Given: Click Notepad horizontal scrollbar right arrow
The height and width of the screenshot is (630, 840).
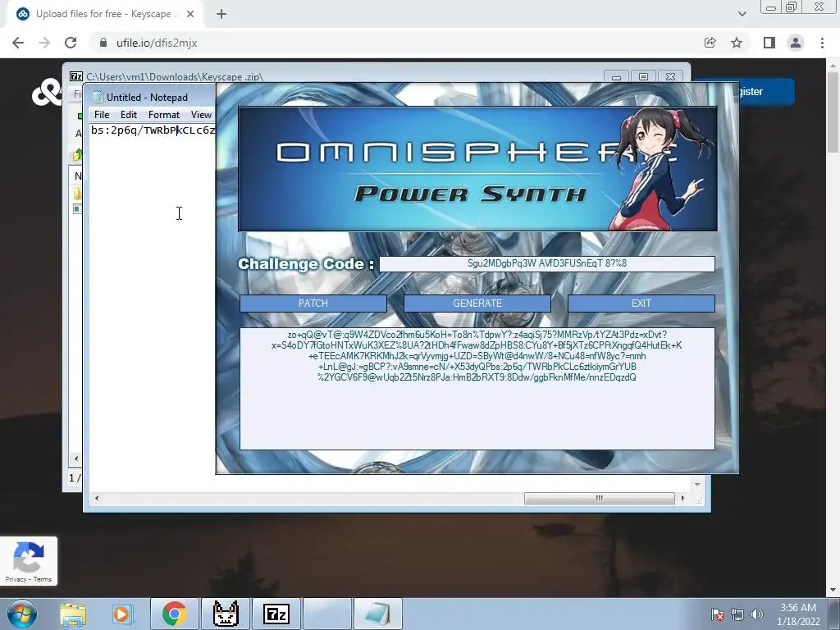Looking at the screenshot, I should click(x=682, y=498).
